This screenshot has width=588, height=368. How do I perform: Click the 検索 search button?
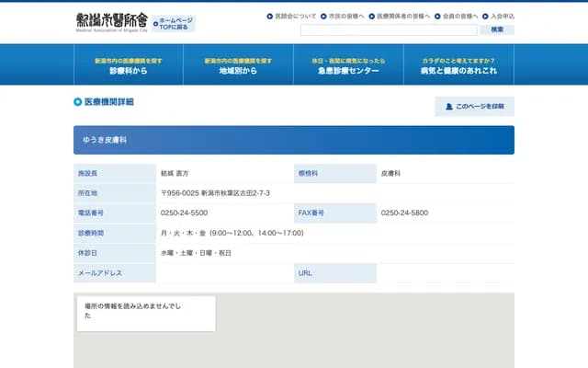(497, 29)
